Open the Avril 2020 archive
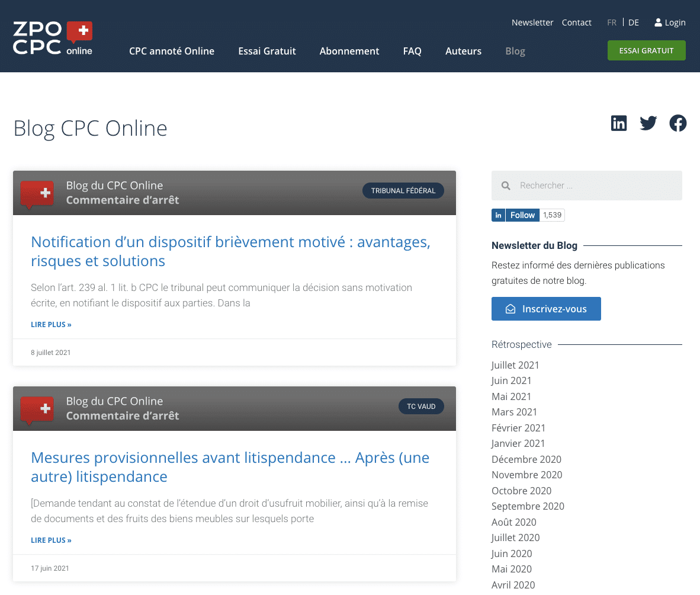 513,585
